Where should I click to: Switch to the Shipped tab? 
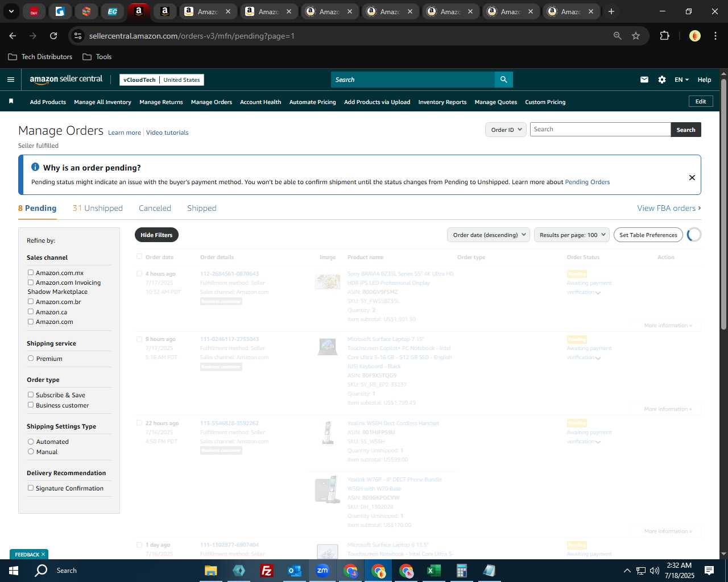coord(202,208)
